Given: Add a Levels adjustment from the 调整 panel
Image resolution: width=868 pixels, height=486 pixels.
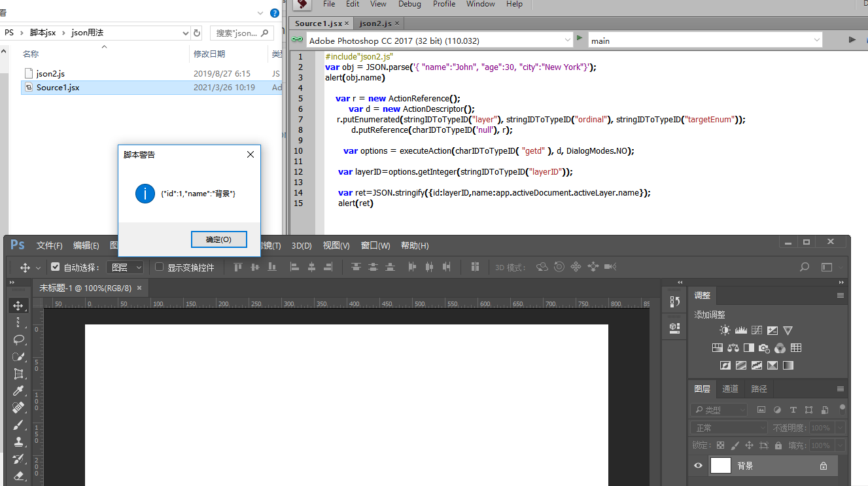Looking at the screenshot, I should [x=740, y=330].
